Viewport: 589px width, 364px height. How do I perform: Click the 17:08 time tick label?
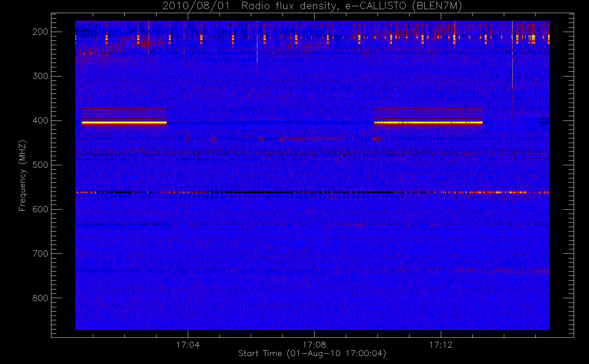click(x=315, y=345)
